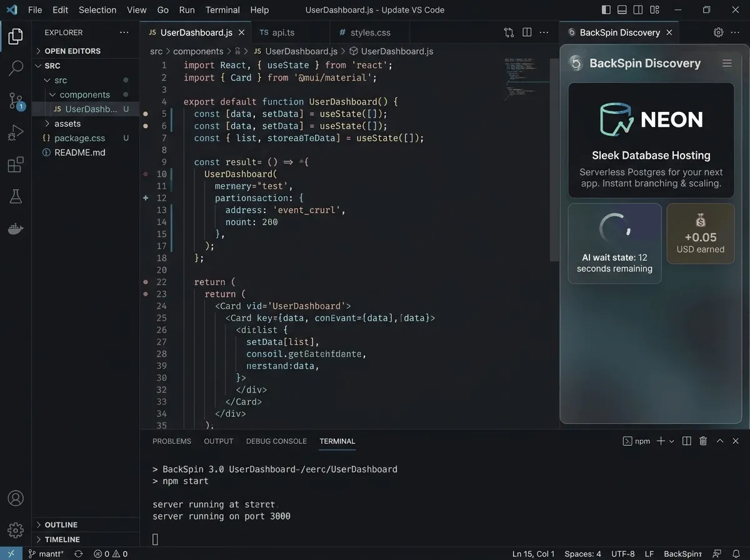Open editor more actions ellipsis

click(545, 32)
